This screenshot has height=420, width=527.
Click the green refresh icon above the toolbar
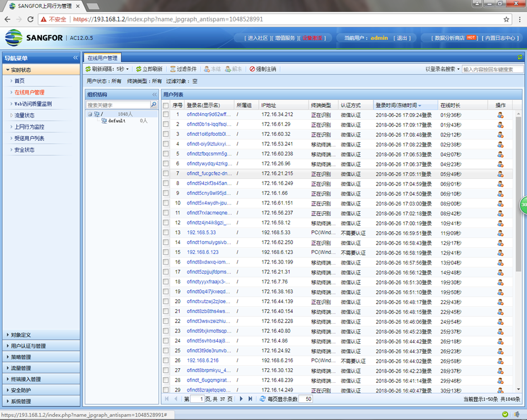tap(520, 57)
